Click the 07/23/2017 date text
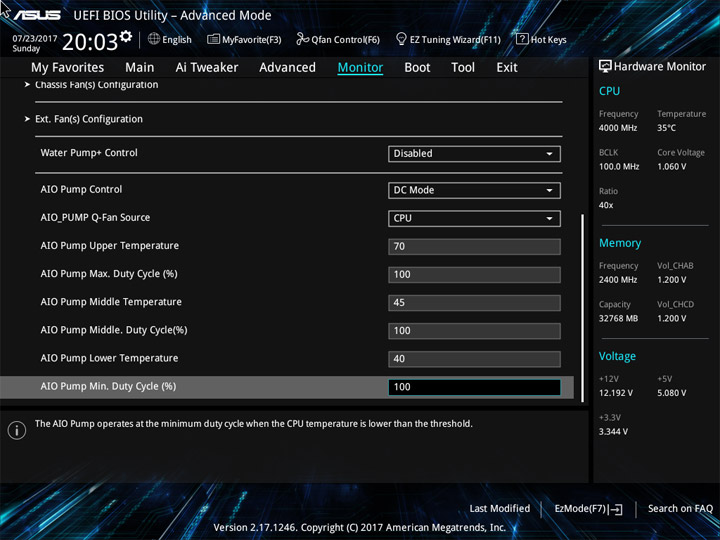Screen dimensions: 720x540 (34, 39)
